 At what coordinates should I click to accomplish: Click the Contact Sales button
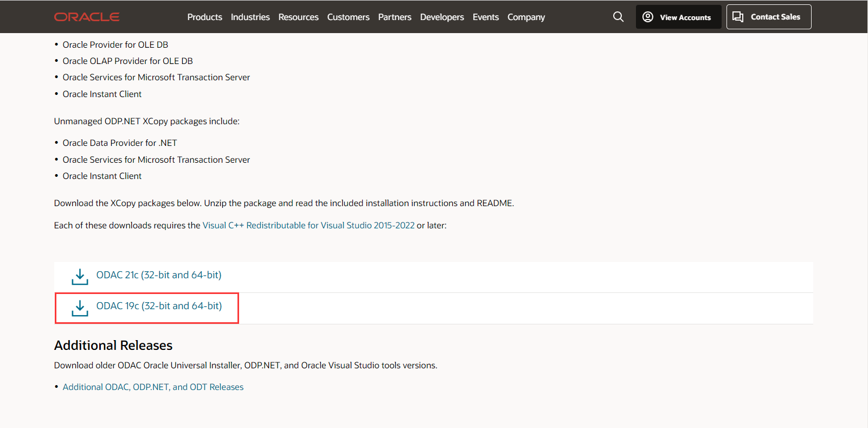point(769,17)
